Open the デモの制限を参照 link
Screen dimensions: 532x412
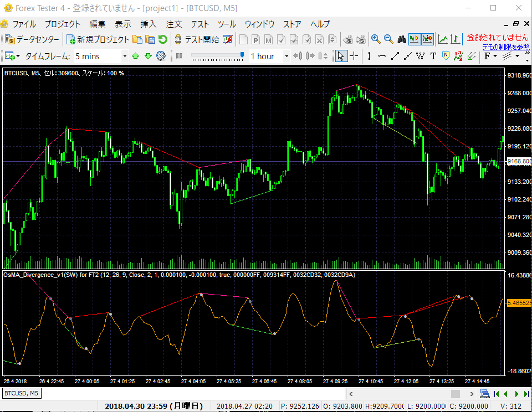click(x=505, y=47)
